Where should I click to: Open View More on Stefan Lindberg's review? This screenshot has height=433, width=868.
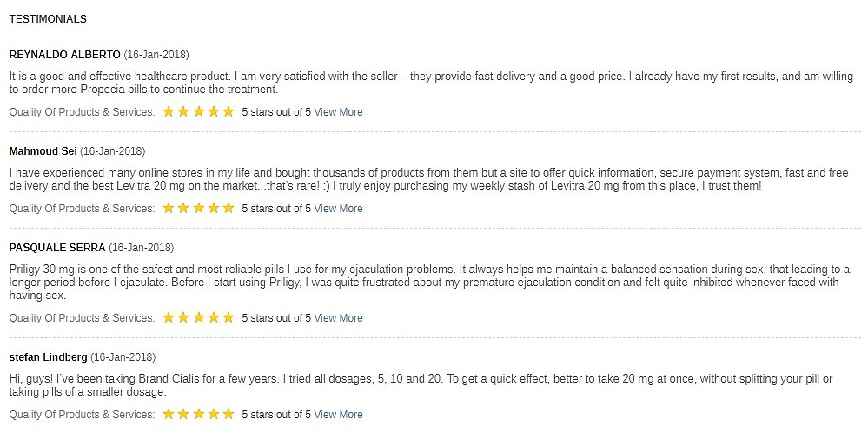pos(338,415)
